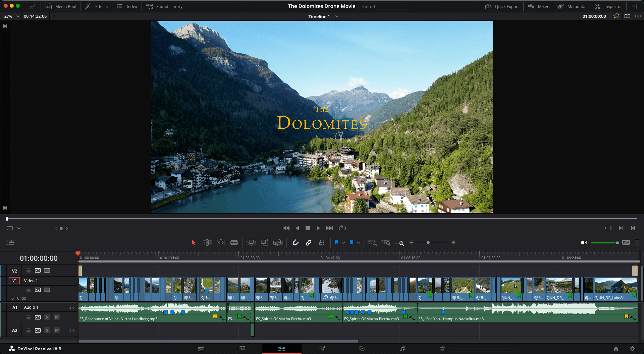Screen dimensions: 644x354
Task: Solo the Audio 1 track
Action: (x=47, y=317)
